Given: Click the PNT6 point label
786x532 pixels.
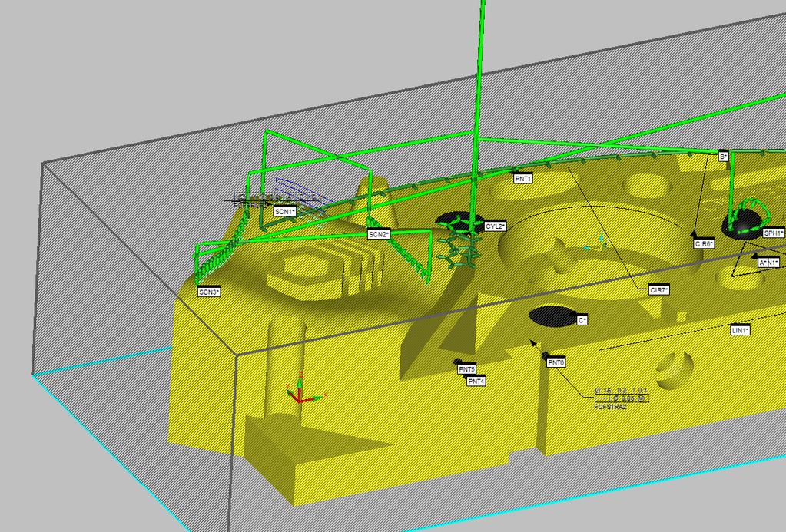Looking at the screenshot, I should [556, 362].
